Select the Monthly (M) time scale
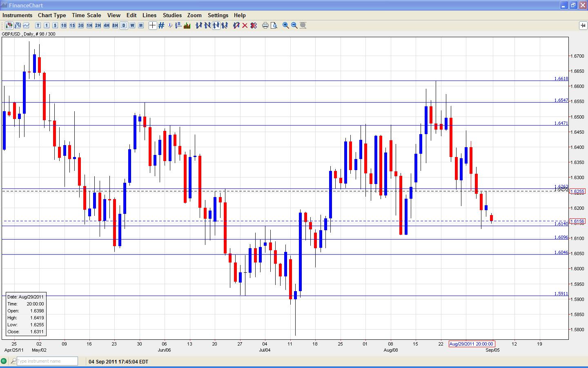The image size is (588, 368). click(x=141, y=25)
